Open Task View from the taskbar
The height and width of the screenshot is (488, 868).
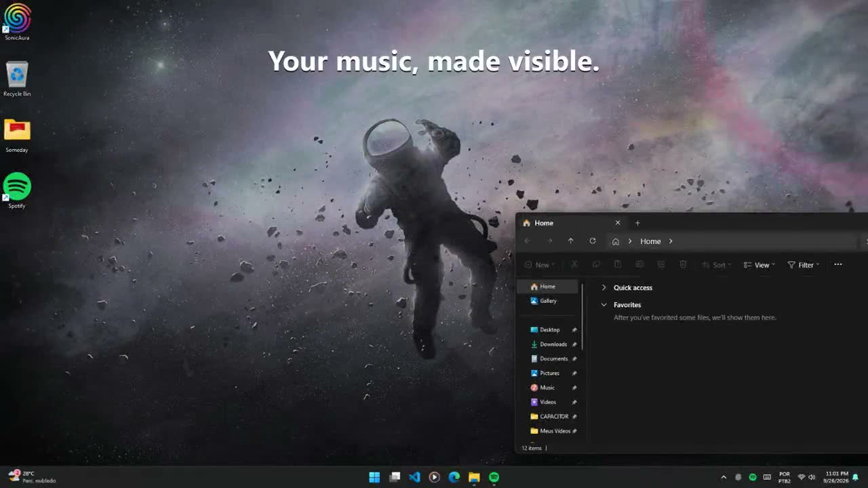click(x=395, y=477)
